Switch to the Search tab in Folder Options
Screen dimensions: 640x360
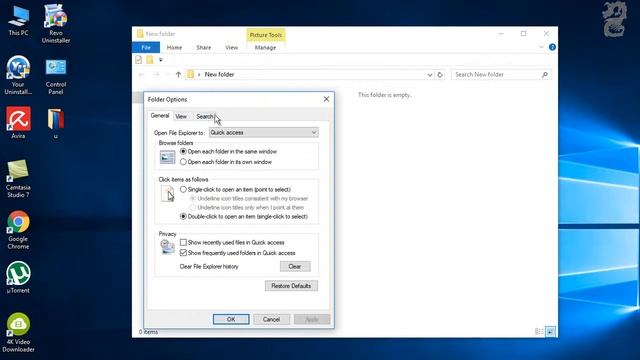click(204, 116)
